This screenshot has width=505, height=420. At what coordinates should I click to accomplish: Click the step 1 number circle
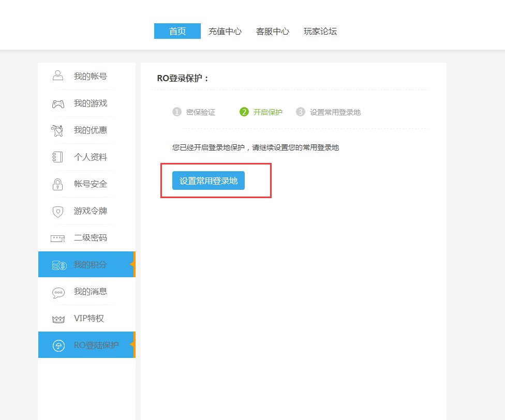pos(177,112)
